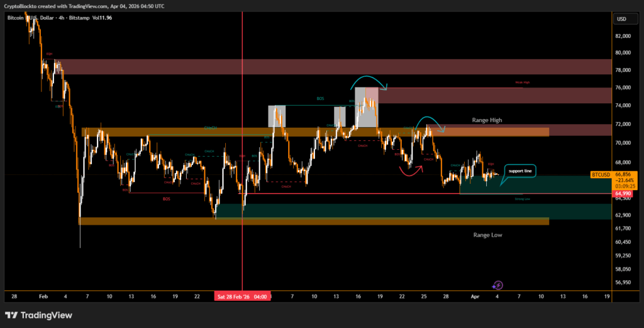
Task: Click the purple lightning event icon
Action: click(x=497, y=285)
